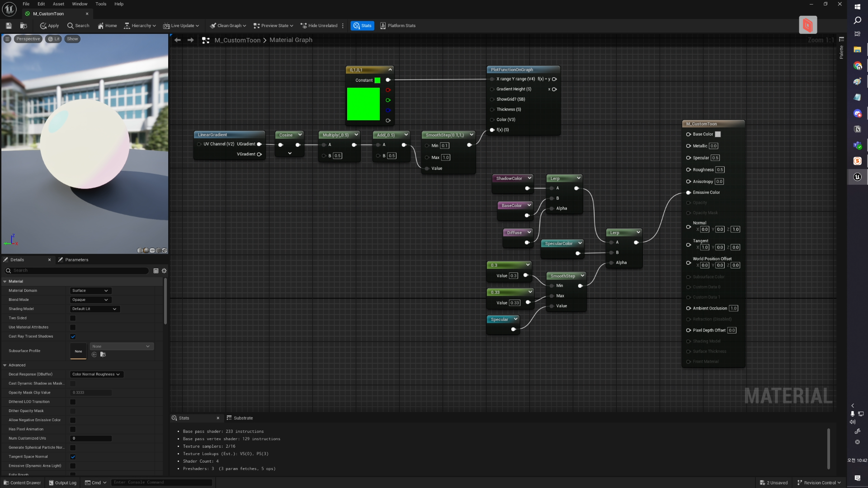Collapse the Advanced section
The width and height of the screenshot is (868, 488).
(x=5, y=365)
